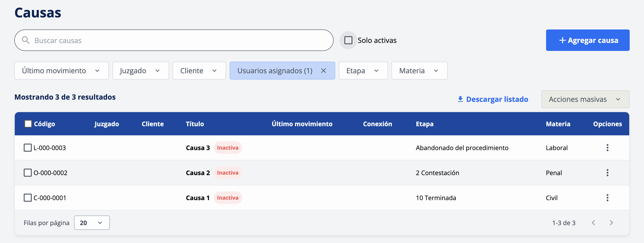Screen dimensions: 644x243
Task: Clear the Usuarios asignados filter with X
Action: 323,71
